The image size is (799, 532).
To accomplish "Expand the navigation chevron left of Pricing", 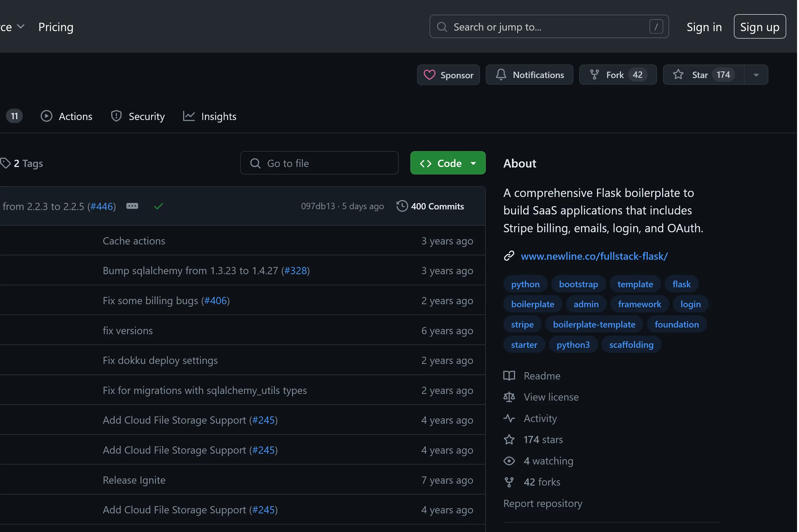I will click(x=21, y=26).
